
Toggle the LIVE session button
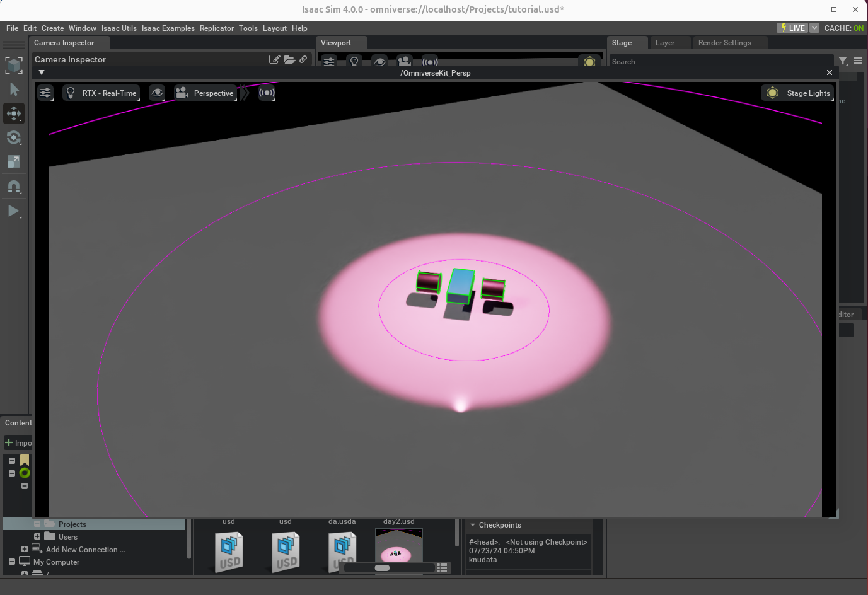(792, 28)
